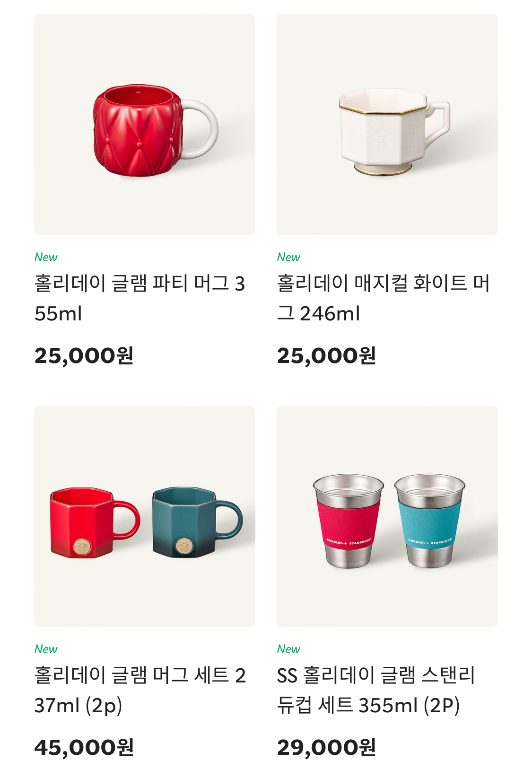Open the red and green mug set image
Screen dimensions: 532x770
(x=145, y=516)
